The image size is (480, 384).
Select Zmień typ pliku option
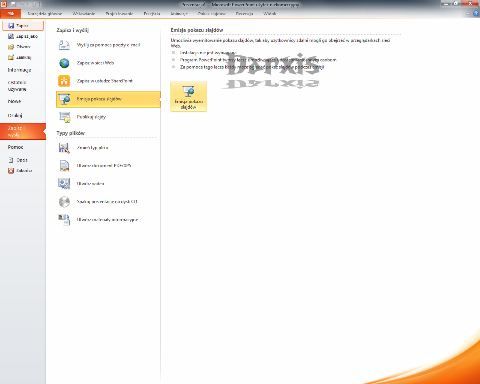[108, 148]
